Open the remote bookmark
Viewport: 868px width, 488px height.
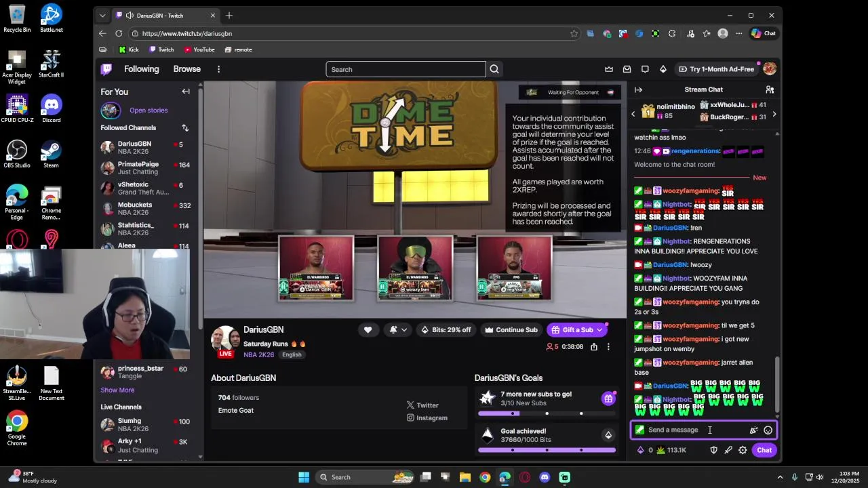tap(239, 49)
